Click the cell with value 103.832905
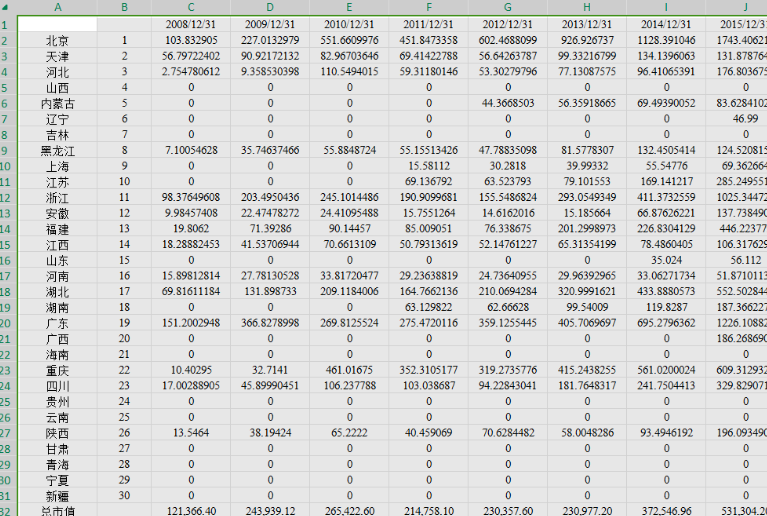 coord(191,41)
